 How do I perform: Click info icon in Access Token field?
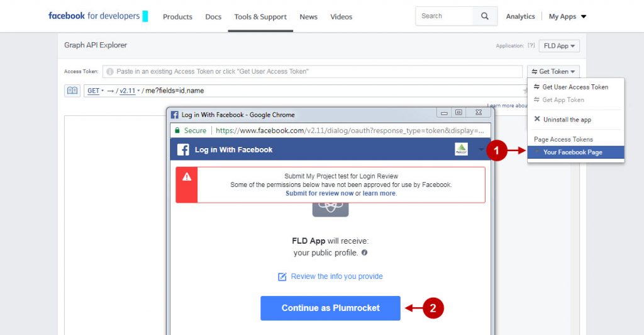[109, 72]
